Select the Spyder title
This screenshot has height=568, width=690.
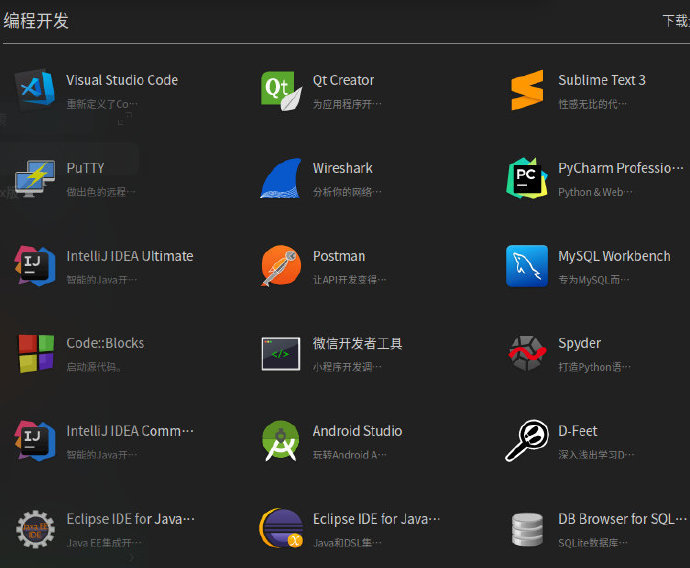tap(579, 344)
